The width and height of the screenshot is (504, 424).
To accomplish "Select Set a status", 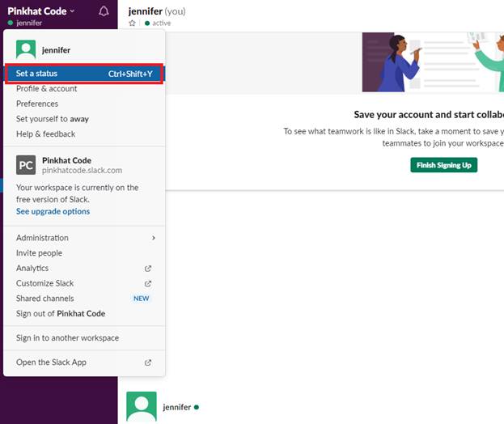I will [84, 74].
